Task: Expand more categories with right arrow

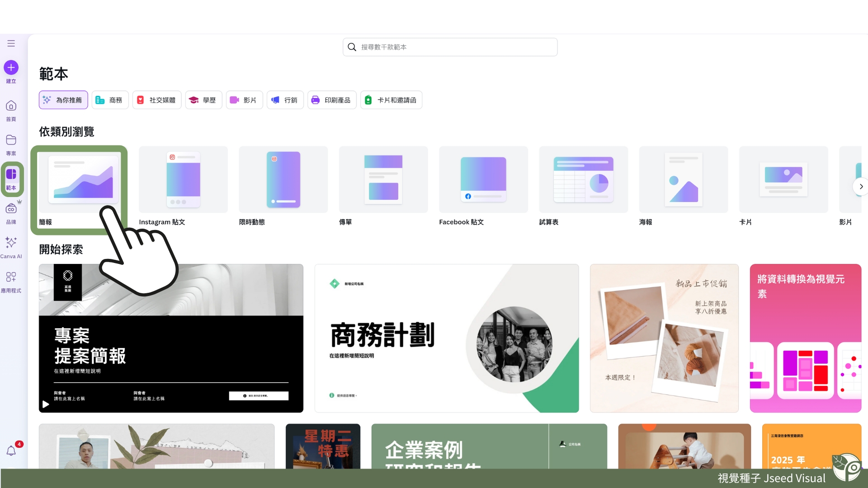Action: coord(861,186)
